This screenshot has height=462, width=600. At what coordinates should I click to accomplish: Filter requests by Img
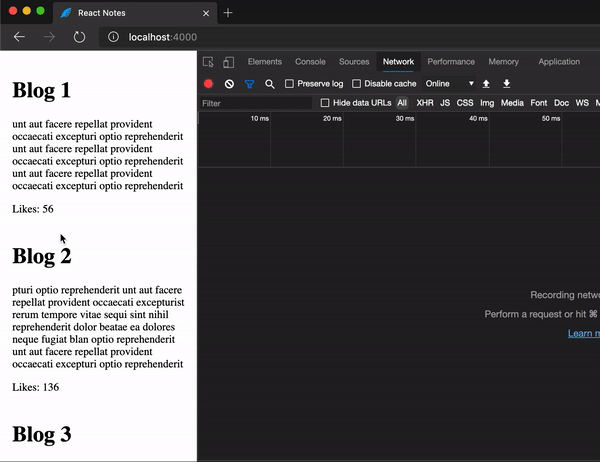click(x=487, y=103)
